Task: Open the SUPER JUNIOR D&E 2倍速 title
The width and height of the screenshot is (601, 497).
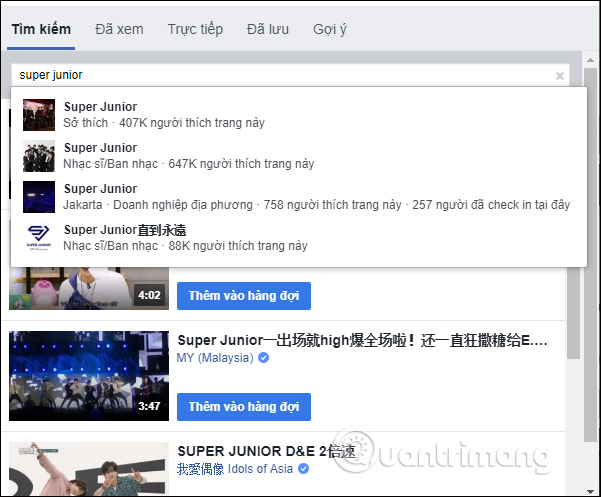Action: pyautogui.click(x=266, y=451)
